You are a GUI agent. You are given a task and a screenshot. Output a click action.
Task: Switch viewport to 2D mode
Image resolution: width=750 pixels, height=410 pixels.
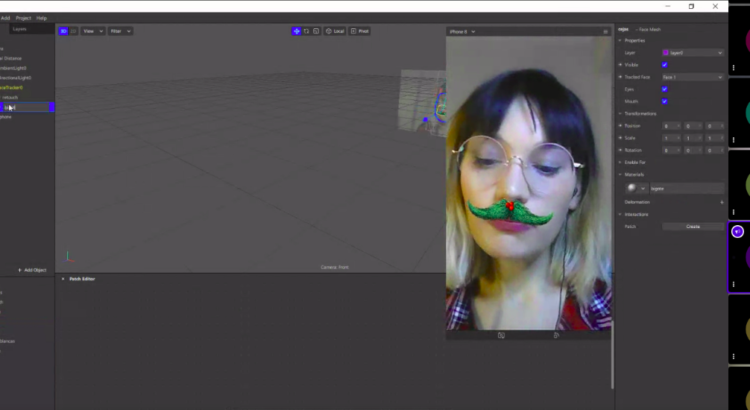73,31
